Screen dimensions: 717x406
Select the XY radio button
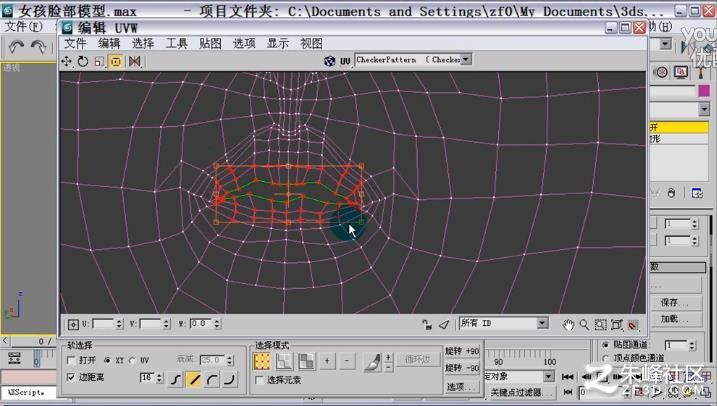pos(107,360)
